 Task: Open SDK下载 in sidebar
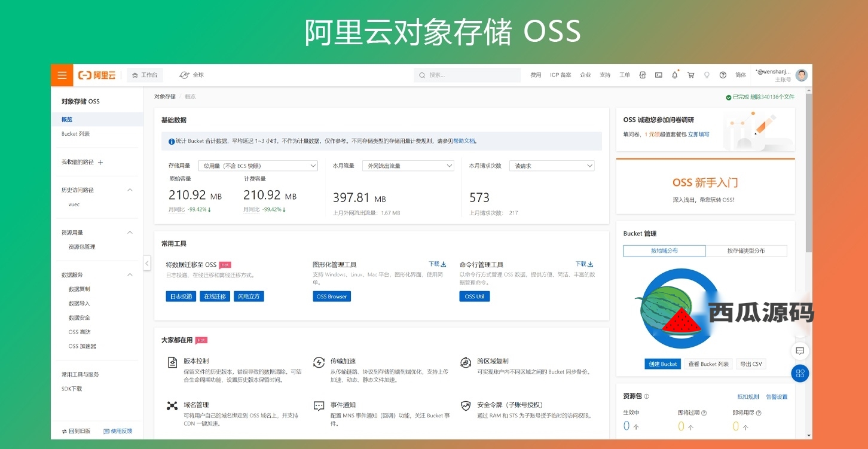coord(72,389)
